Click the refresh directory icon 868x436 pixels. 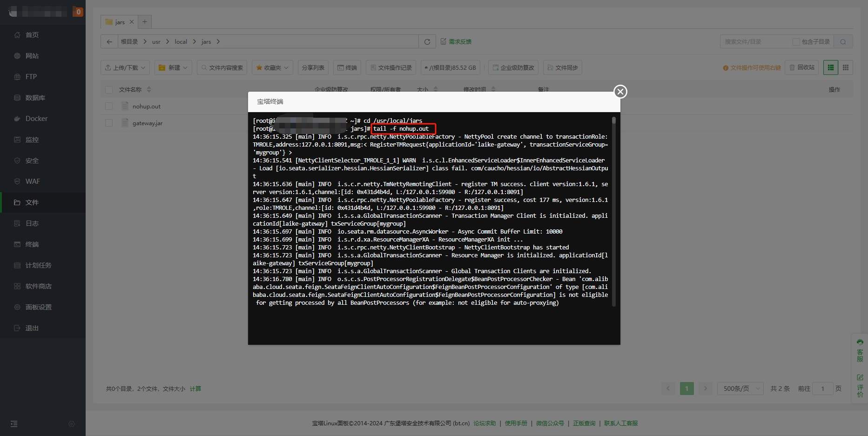point(427,42)
